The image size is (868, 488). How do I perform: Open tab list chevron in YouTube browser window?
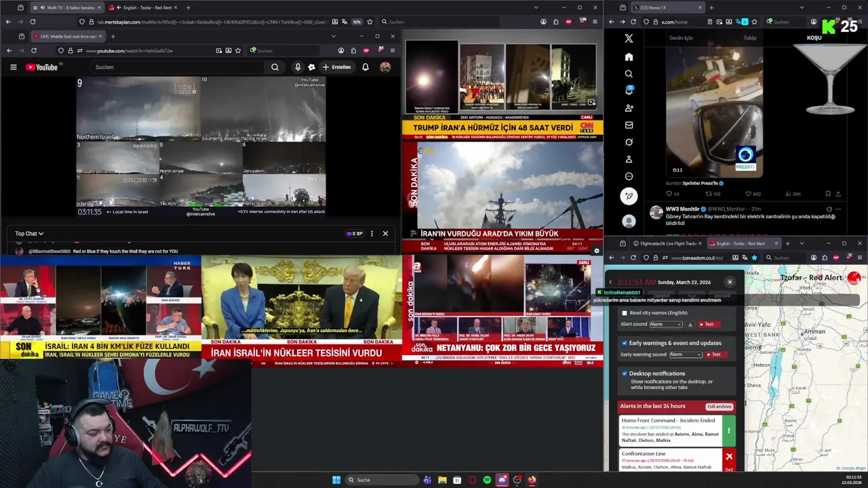(333, 36)
